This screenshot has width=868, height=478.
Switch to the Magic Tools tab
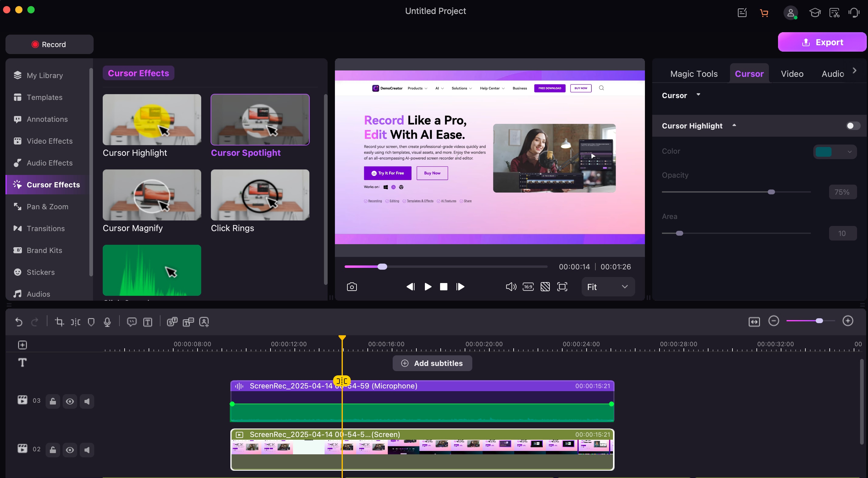click(694, 74)
